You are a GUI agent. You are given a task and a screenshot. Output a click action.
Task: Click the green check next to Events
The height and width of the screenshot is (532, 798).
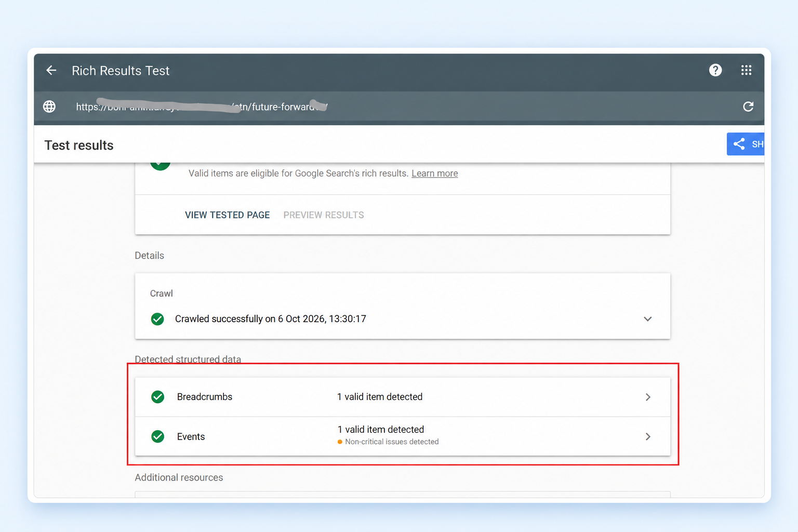(x=157, y=436)
